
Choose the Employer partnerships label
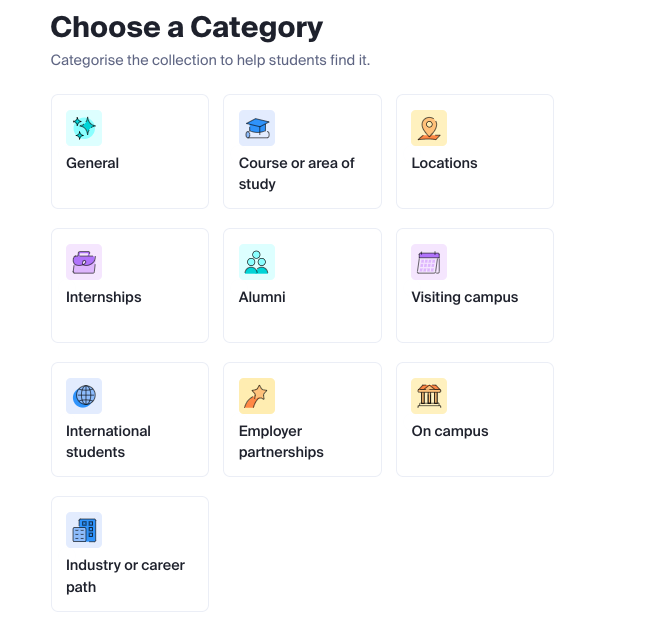281,442
